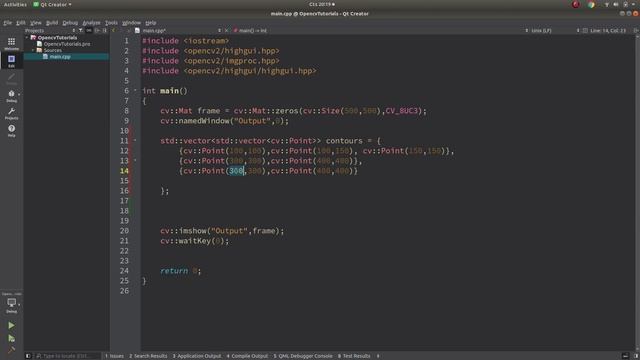The image size is (640, 360).
Task: Toggle the left sidebar visibility button
Action: tap(28, 356)
